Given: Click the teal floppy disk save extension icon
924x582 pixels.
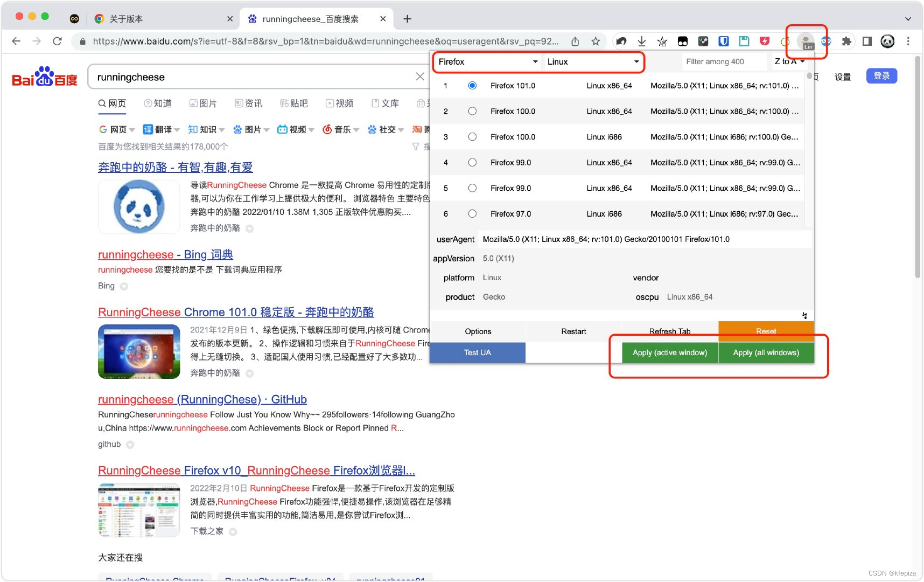Looking at the screenshot, I should (744, 41).
